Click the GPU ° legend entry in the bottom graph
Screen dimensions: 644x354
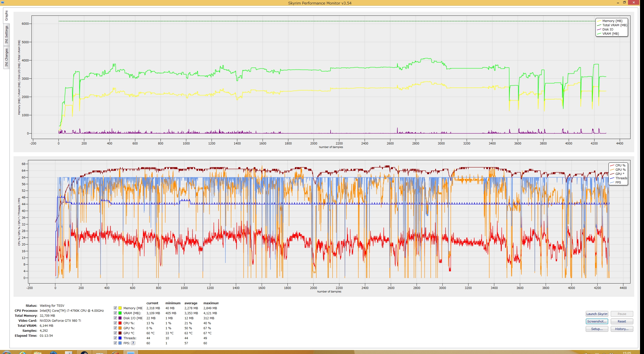point(617,174)
